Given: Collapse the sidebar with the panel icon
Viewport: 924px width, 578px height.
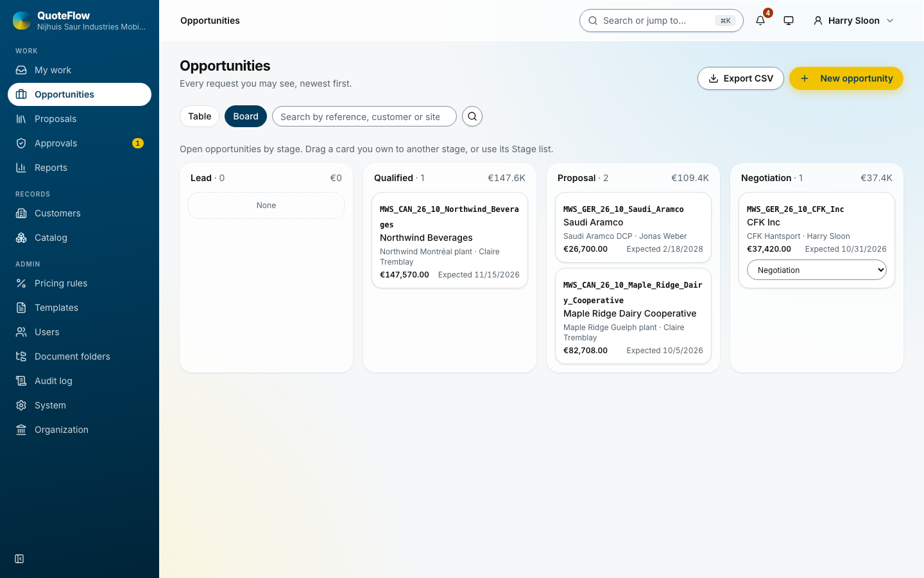Looking at the screenshot, I should click(x=19, y=559).
